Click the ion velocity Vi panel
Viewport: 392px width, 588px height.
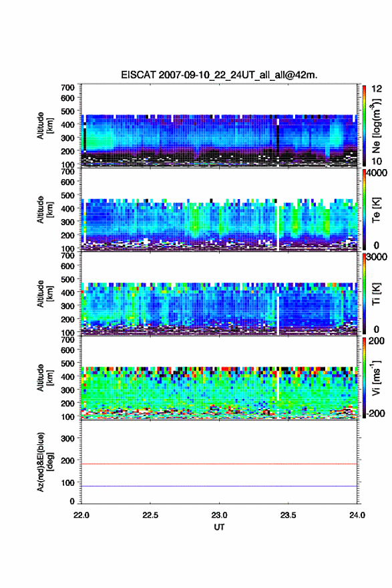[x=219, y=378]
